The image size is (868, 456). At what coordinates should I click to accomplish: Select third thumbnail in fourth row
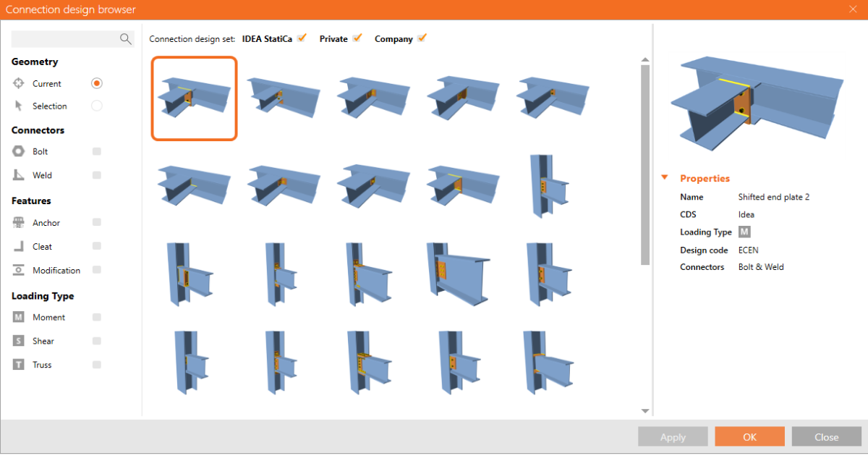(x=370, y=362)
